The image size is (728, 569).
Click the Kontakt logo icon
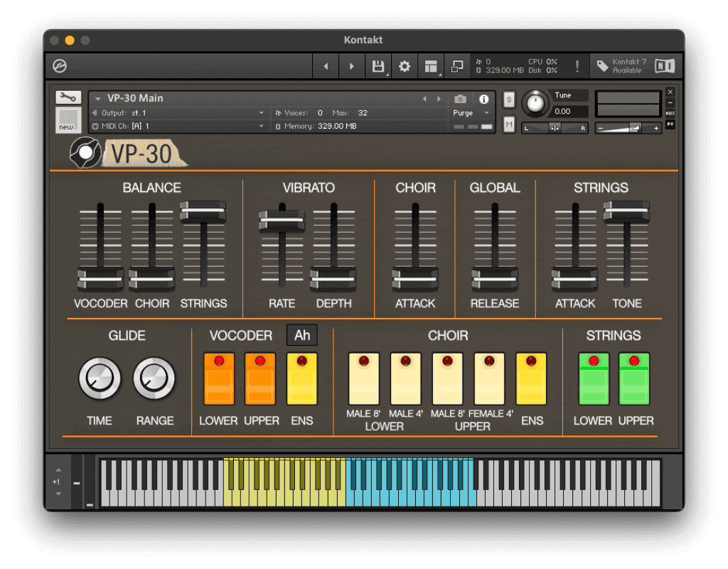[60, 66]
